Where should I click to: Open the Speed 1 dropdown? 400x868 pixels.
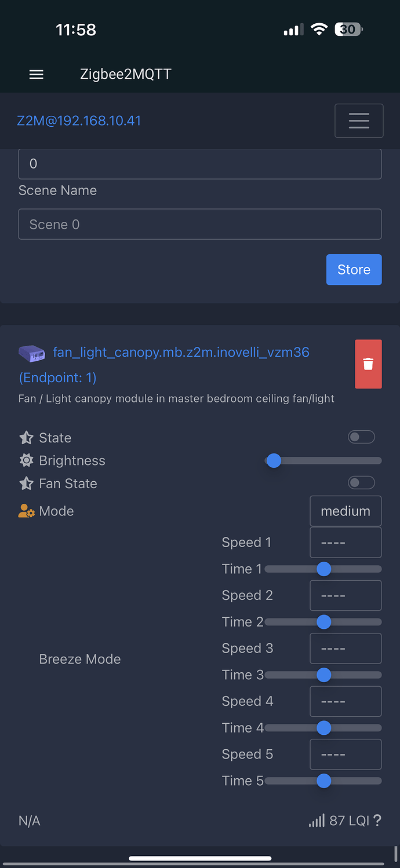pos(346,543)
